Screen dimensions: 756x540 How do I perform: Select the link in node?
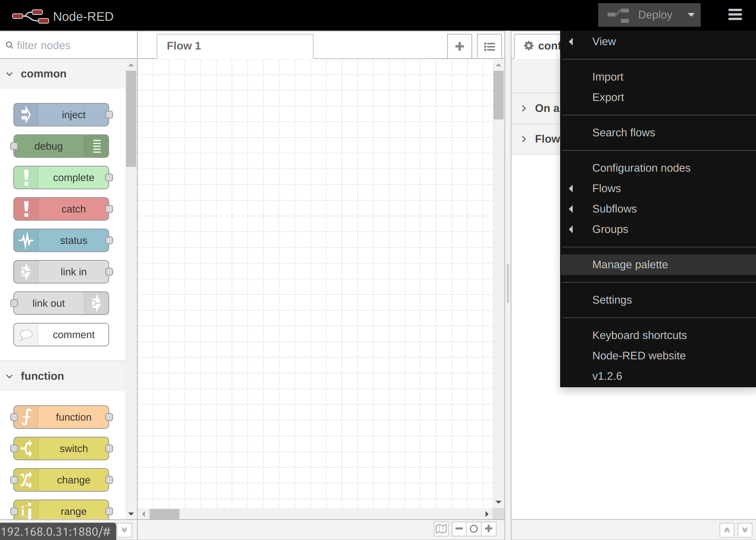tap(61, 272)
